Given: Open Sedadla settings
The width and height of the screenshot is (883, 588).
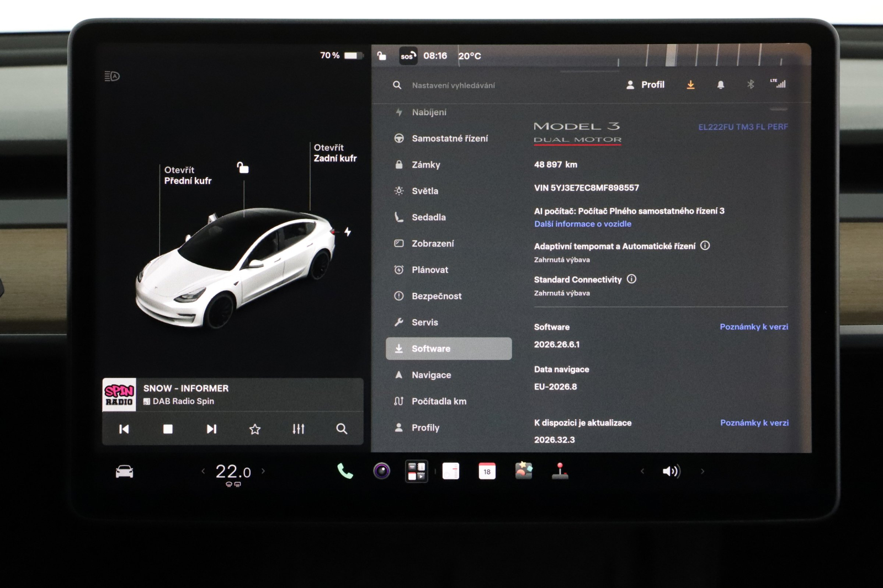Looking at the screenshot, I should pyautogui.click(x=449, y=217).
